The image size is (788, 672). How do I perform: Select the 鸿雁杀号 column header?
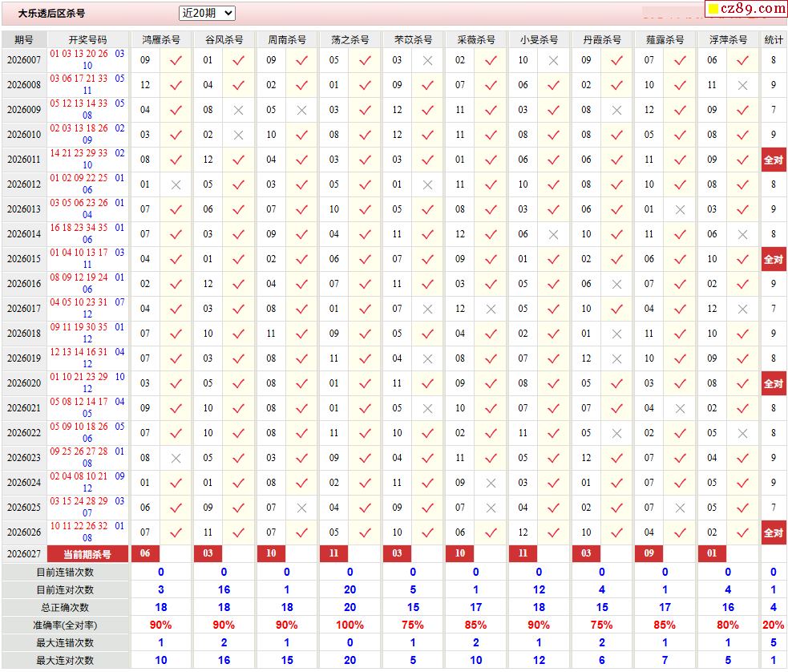click(x=161, y=39)
